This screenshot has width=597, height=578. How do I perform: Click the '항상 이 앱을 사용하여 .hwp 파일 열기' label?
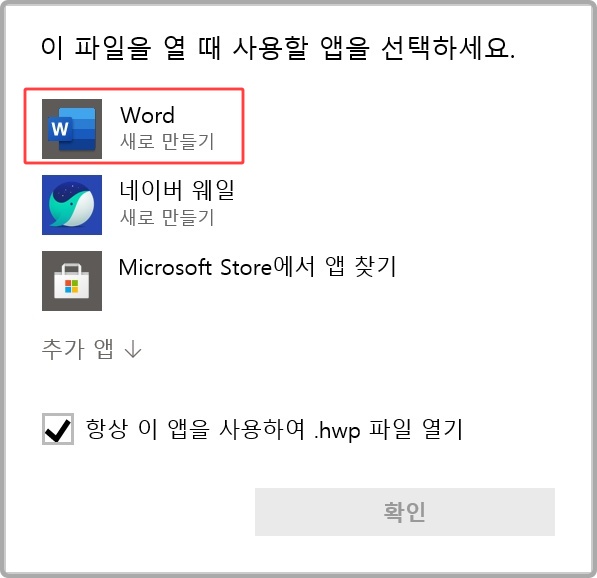(x=274, y=429)
